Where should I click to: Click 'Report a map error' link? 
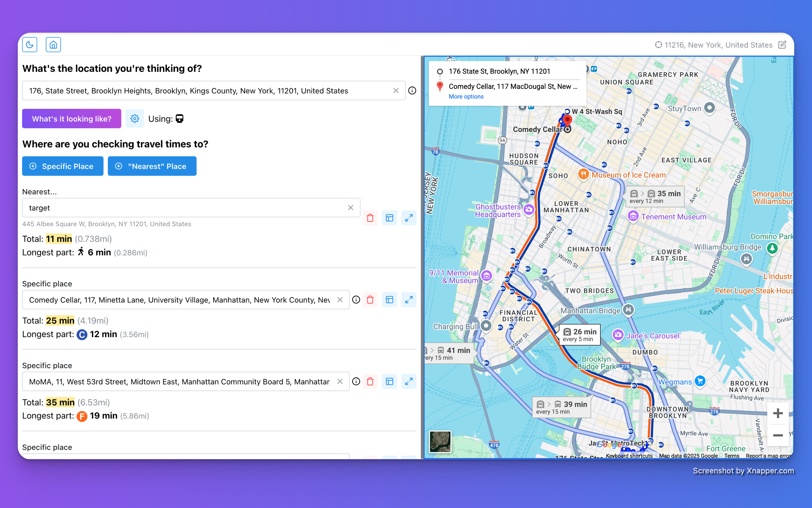[x=768, y=456]
